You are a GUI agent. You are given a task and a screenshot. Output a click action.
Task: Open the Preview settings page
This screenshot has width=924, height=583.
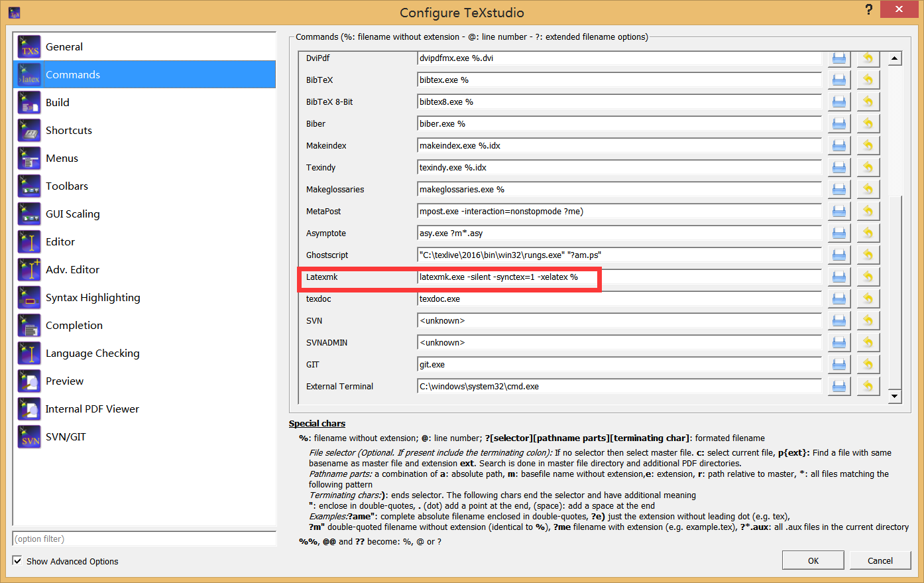(144, 381)
